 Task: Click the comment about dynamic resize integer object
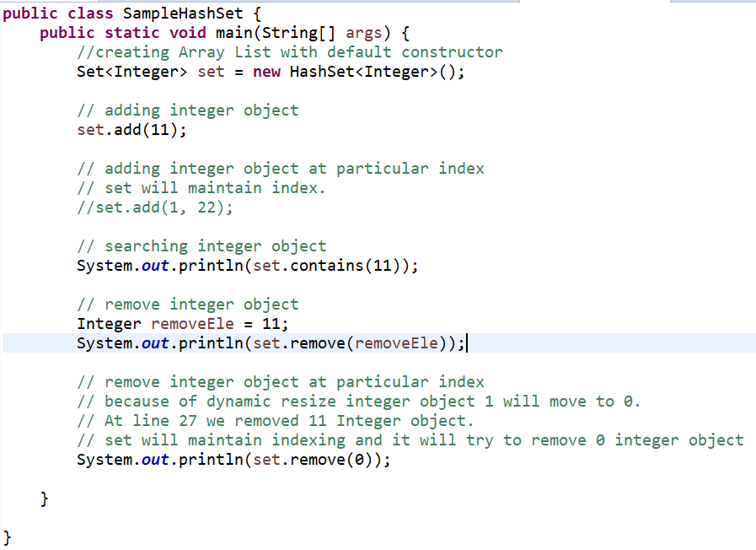tap(359, 402)
